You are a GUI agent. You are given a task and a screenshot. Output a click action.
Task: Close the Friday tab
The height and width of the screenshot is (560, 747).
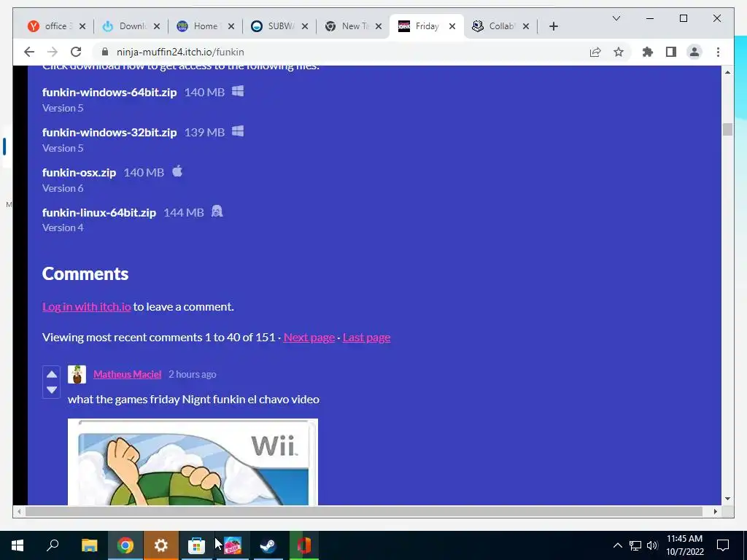tap(452, 26)
